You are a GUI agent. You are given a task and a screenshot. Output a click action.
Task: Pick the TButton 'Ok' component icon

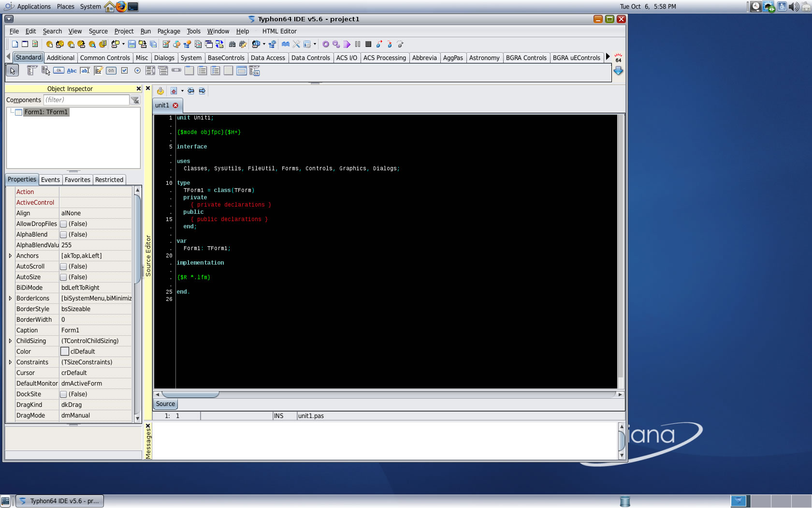pyautogui.click(x=58, y=71)
